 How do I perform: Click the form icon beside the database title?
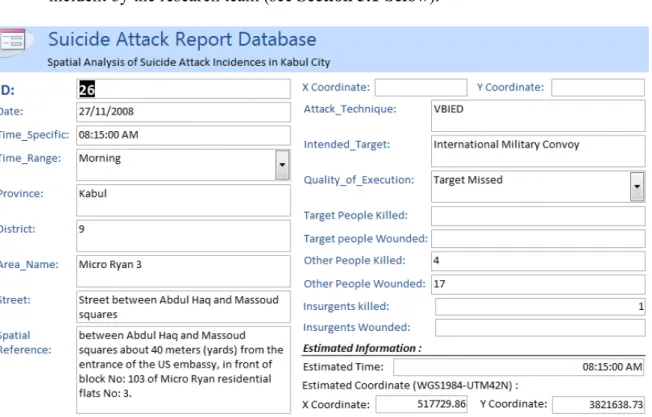pos(12,41)
